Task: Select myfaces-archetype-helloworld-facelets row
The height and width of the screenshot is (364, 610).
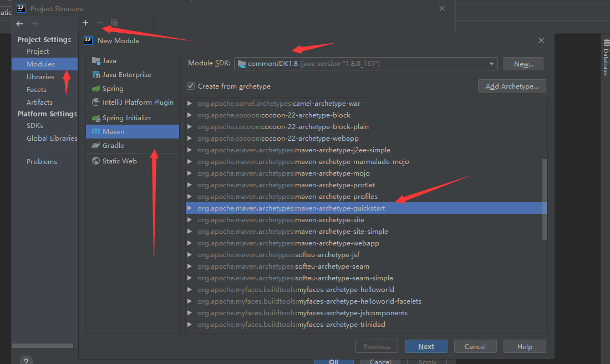Action: pos(366,301)
